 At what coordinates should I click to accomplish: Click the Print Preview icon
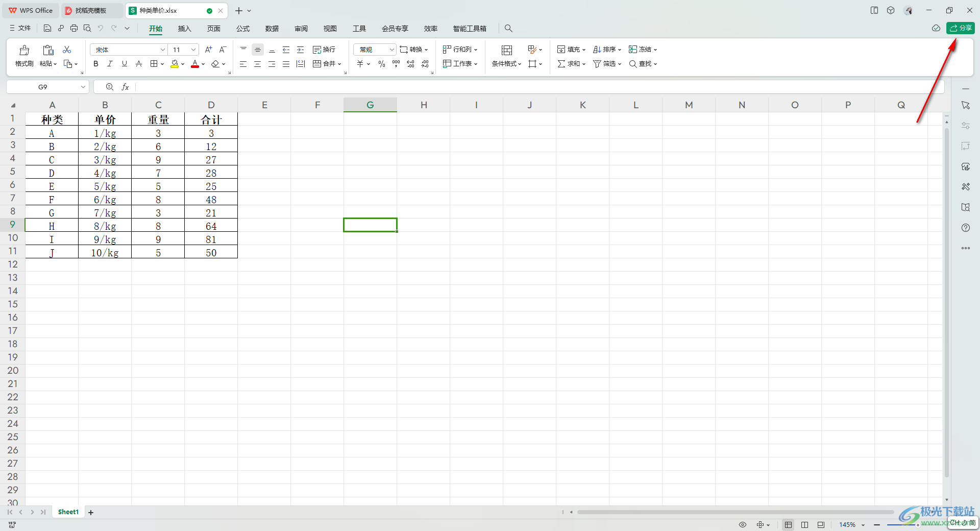pyautogui.click(x=87, y=29)
